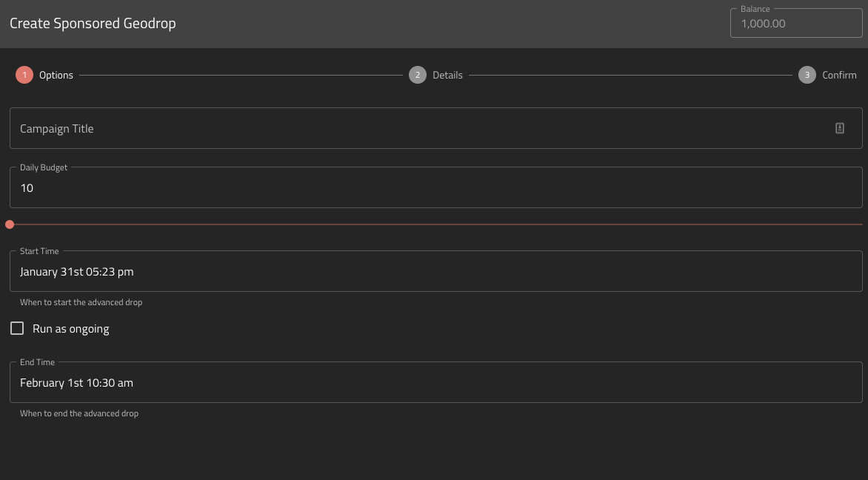
Task: Go to the Details step
Action: point(447,75)
